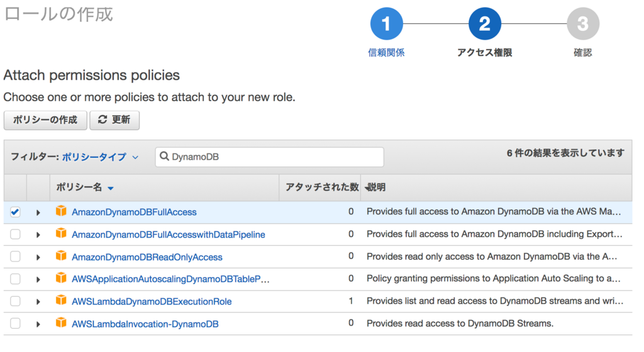Click the refresh icon on the 更新 button
Screen dimensions: 644x352
(103, 119)
